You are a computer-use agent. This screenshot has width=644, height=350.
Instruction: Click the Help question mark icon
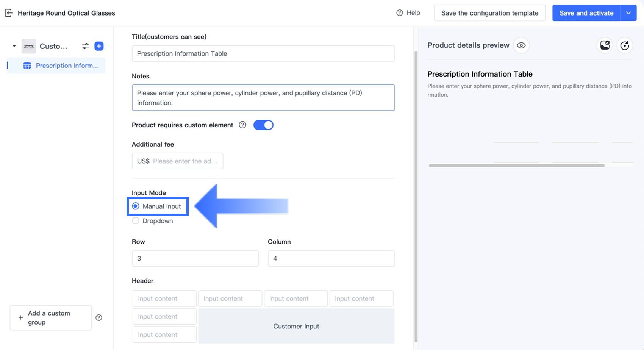pos(399,13)
